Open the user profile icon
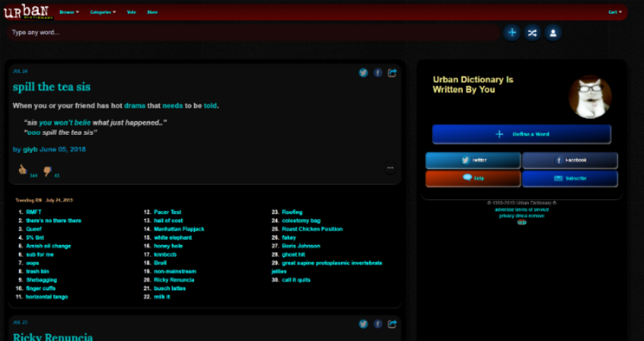The width and height of the screenshot is (644, 341). 553,33
